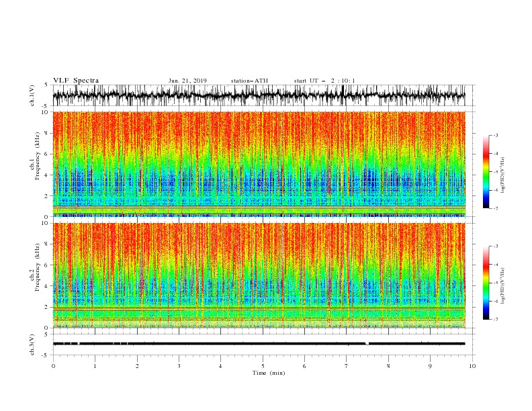Select the ch.1 "Frequency (kHz)" axis label
The image size is (532, 411).
click(38, 156)
